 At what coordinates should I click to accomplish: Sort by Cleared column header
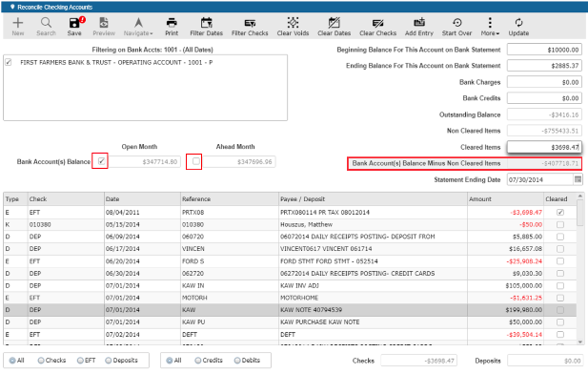(559, 198)
